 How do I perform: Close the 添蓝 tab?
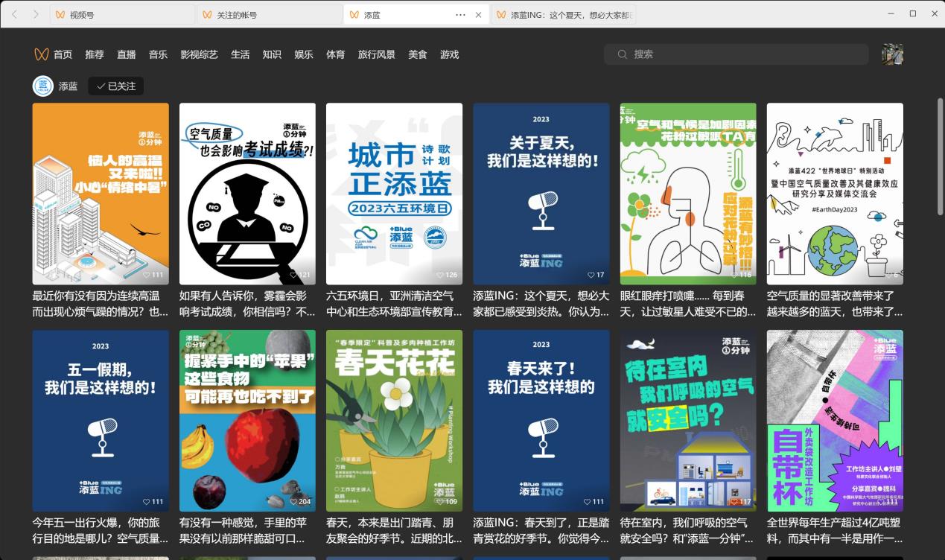478,15
